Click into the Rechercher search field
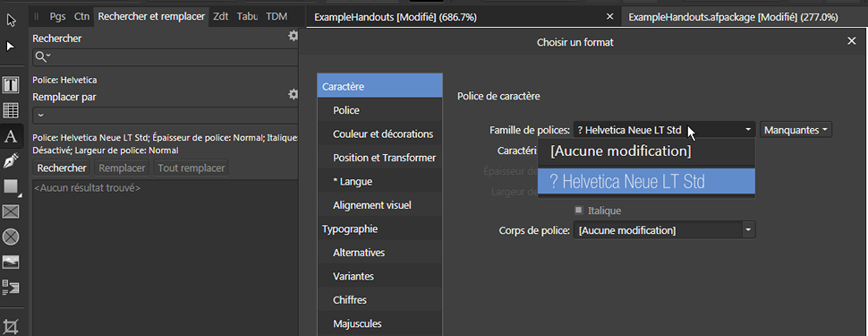Image resolution: width=868 pixels, height=336 pixels. click(x=166, y=56)
